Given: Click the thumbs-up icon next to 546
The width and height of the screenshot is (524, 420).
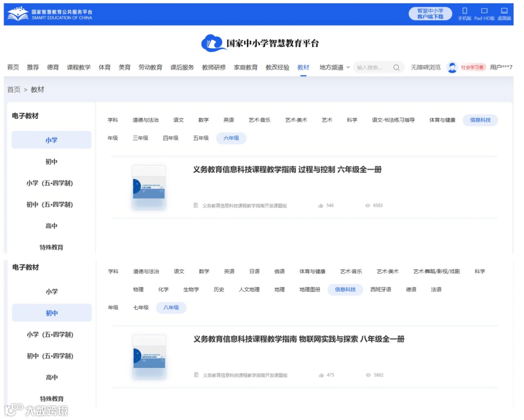Looking at the screenshot, I should point(321,206).
